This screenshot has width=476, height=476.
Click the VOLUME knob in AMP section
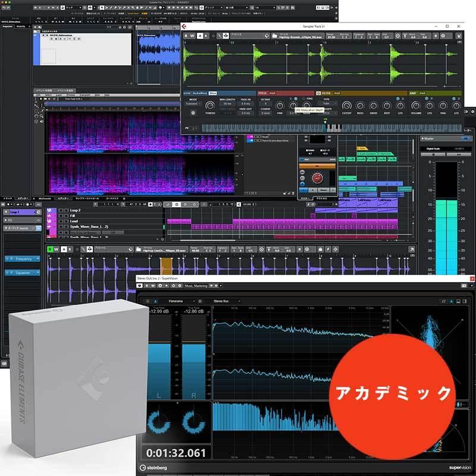coord(416,106)
